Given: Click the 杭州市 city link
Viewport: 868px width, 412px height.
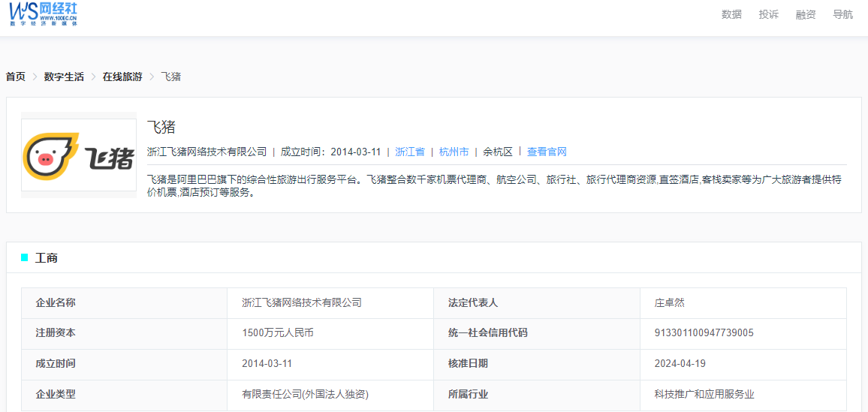Looking at the screenshot, I should tap(454, 152).
